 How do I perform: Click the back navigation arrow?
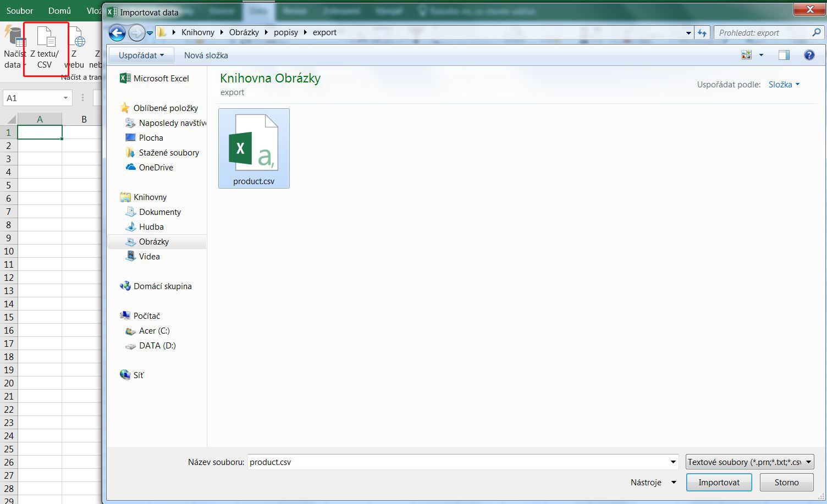coord(117,33)
